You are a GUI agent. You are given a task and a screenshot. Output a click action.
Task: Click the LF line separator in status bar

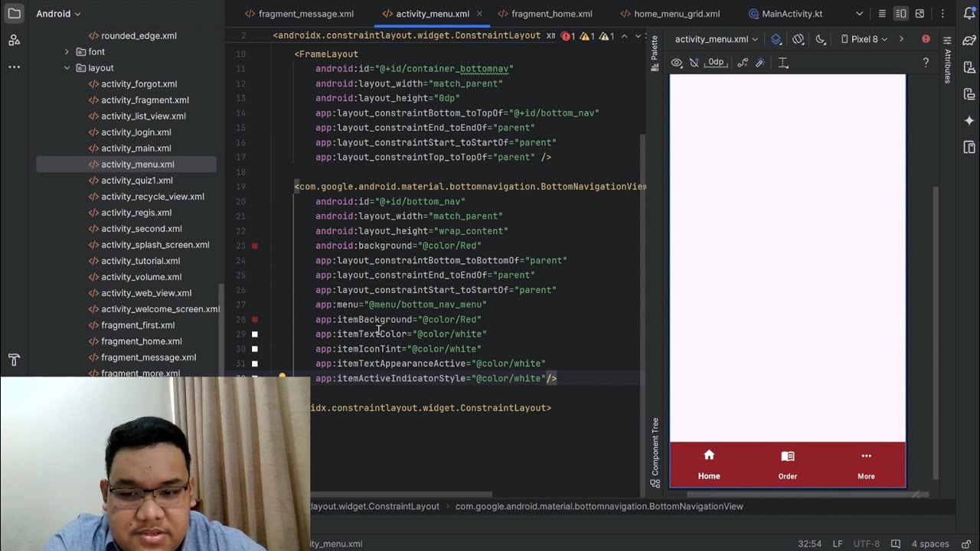(838, 543)
